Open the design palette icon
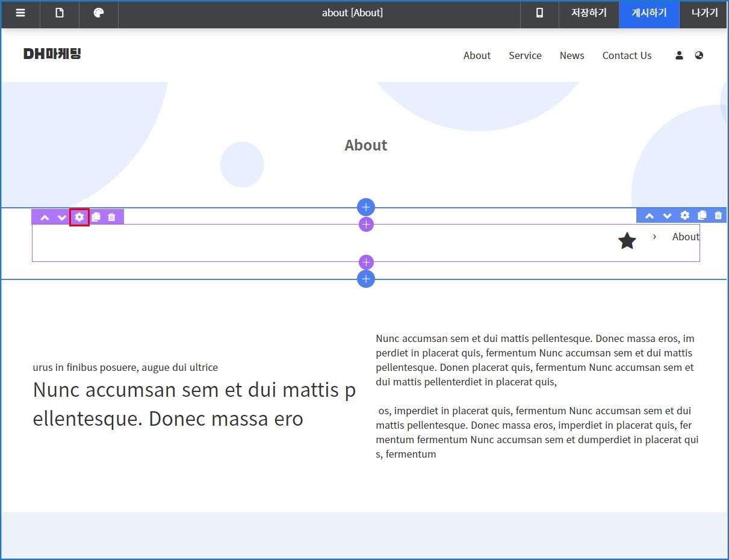729x560 pixels. [99, 13]
